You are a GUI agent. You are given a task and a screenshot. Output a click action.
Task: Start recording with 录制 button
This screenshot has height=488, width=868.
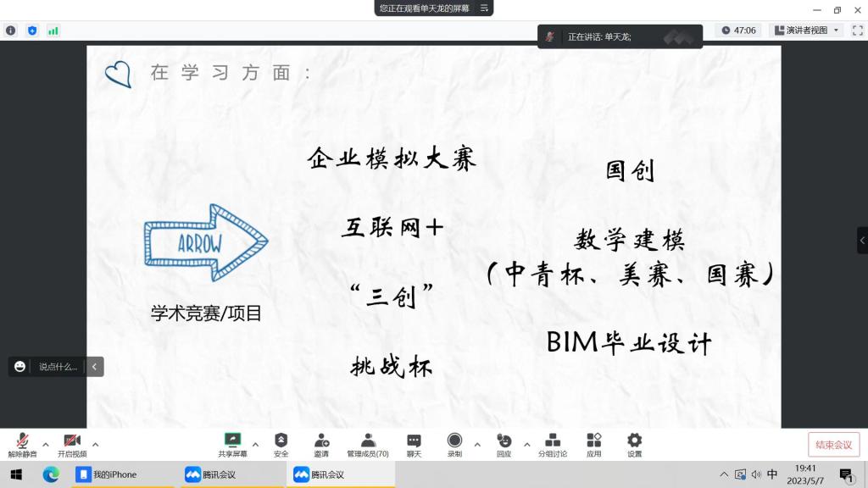coord(454,444)
